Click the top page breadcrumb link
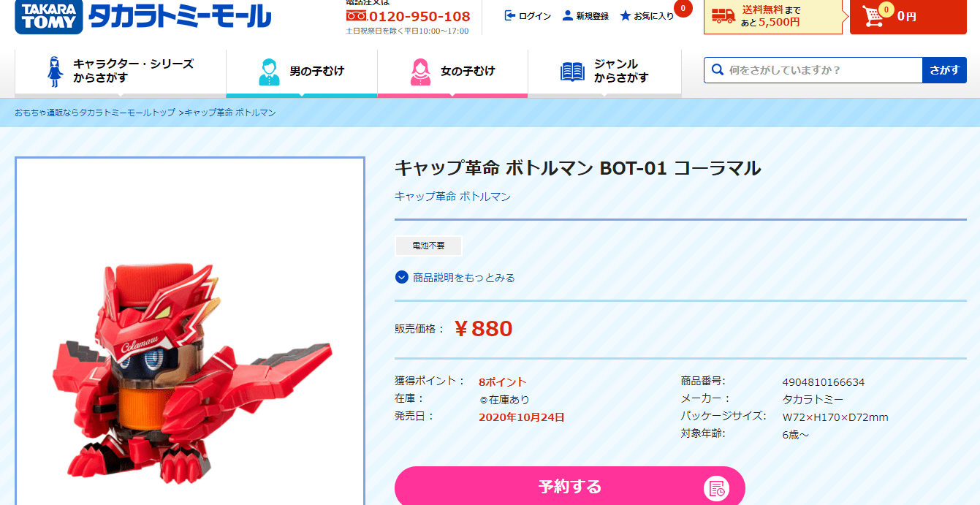 (x=95, y=113)
